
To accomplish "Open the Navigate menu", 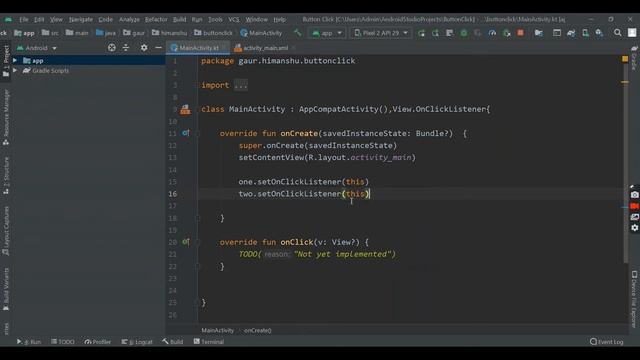I will pyautogui.click(x=81, y=19).
